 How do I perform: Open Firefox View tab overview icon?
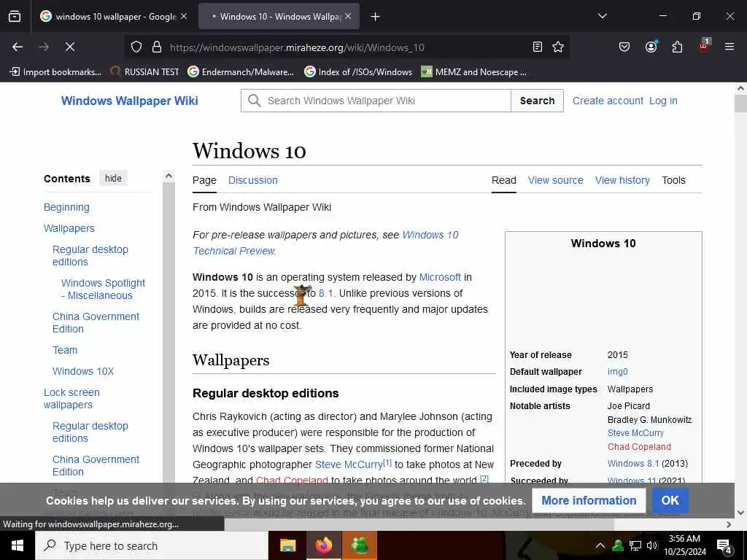(x=15, y=16)
